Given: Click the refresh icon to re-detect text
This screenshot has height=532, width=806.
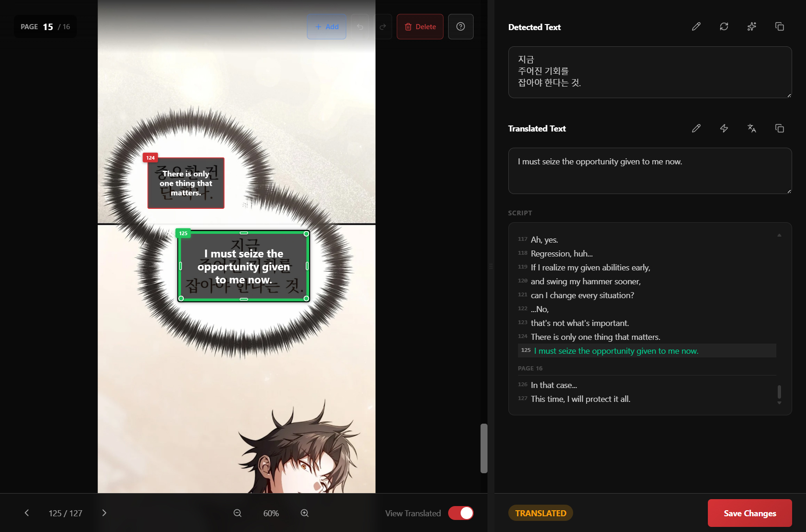Looking at the screenshot, I should click(724, 27).
